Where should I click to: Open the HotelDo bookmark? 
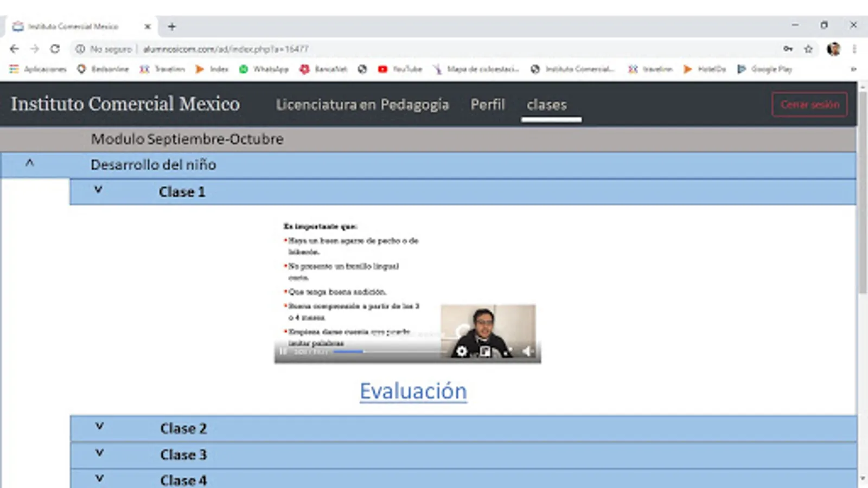pyautogui.click(x=705, y=69)
